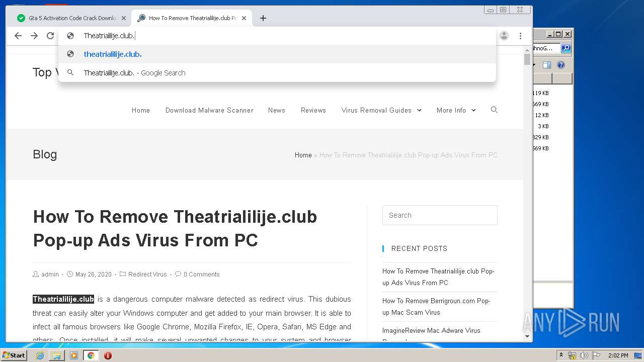Image resolution: width=644 pixels, height=362 pixels.
Task: Click the site globe icon beside the URL
Action: (x=71, y=36)
